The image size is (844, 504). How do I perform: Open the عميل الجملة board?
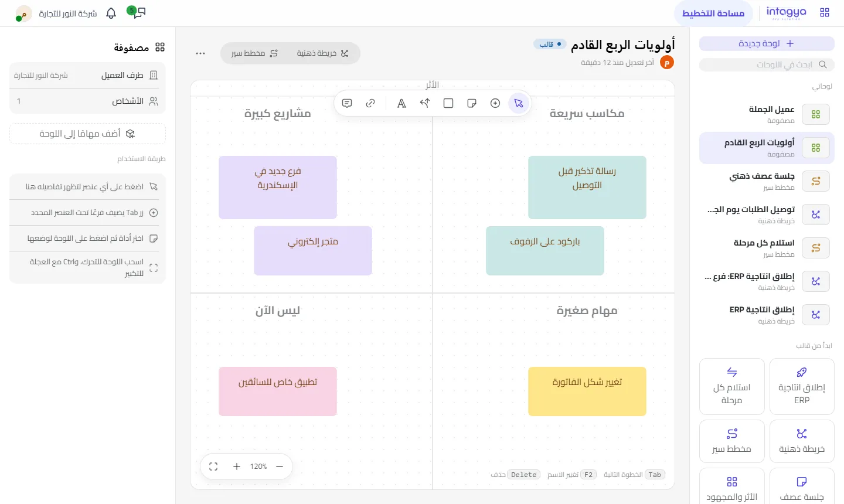pyautogui.click(x=767, y=114)
